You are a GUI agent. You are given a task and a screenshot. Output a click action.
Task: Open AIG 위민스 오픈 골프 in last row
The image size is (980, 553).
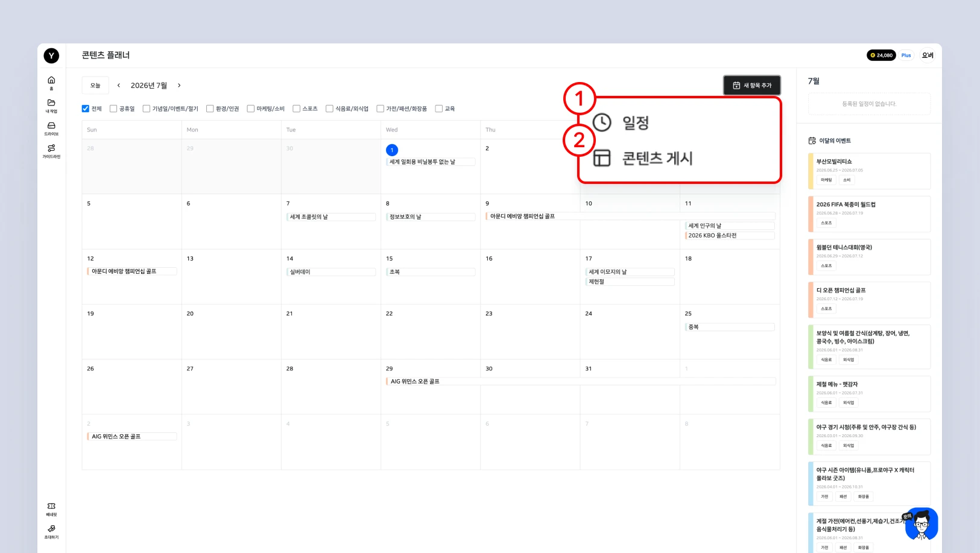pos(132,436)
